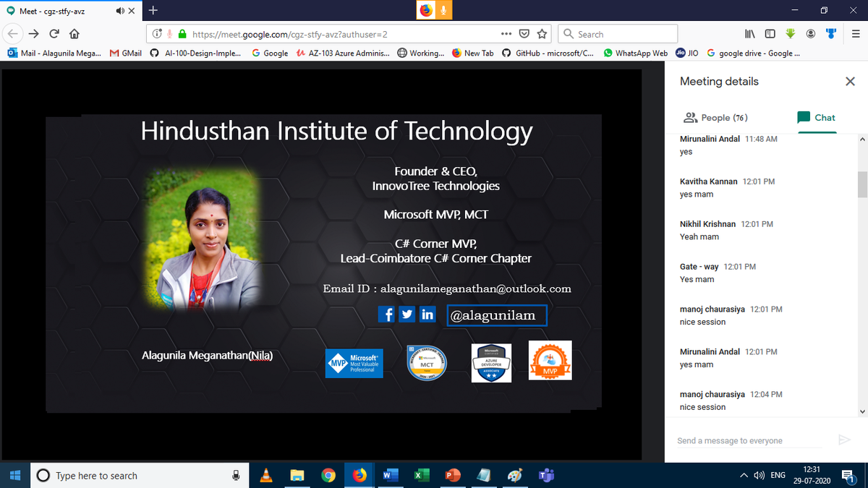Click the Microsoft MVP badge on slide
The height and width of the screenshot is (488, 868).
tap(354, 363)
